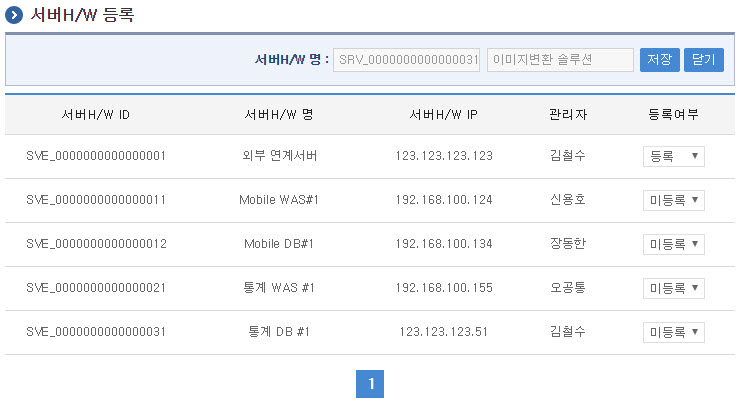Click the 서버H/W IP column header
The height and width of the screenshot is (407, 744).
point(444,114)
